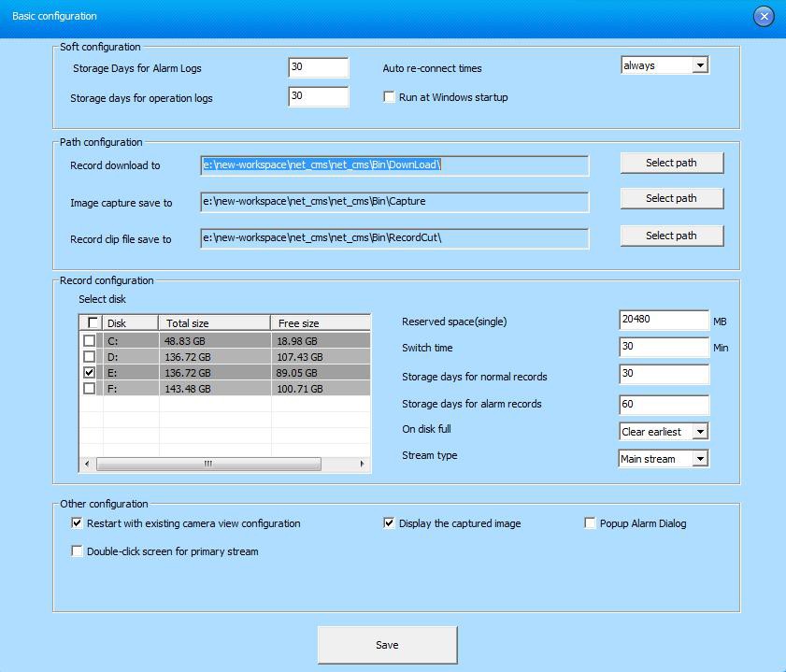
Task: Close the Basic configuration dialog
Action: point(764,16)
